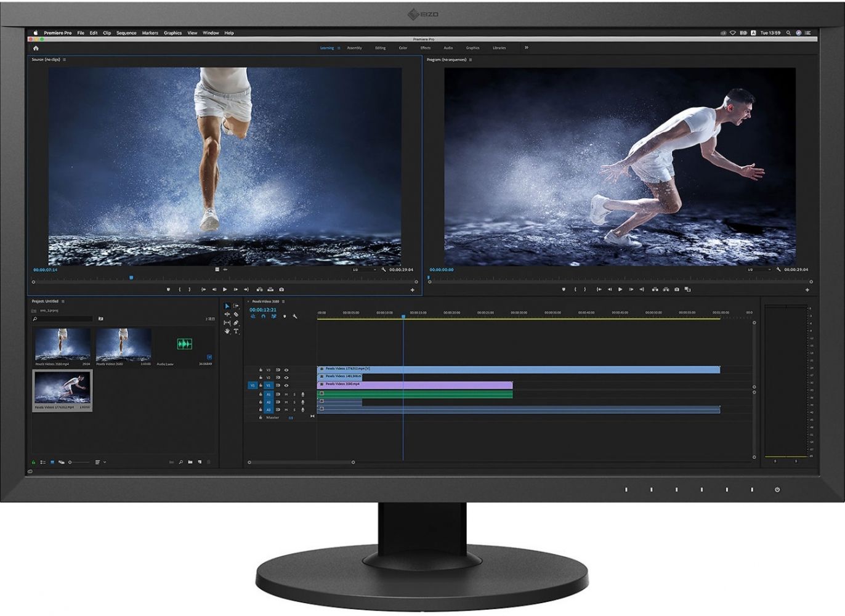This screenshot has width=845, height=616.
Task: Choose the Pen tool
Action: click(x=236, y=323)
